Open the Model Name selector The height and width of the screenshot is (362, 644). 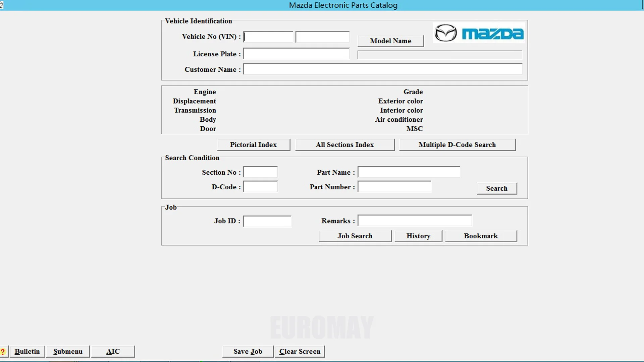tap(390, 41)
